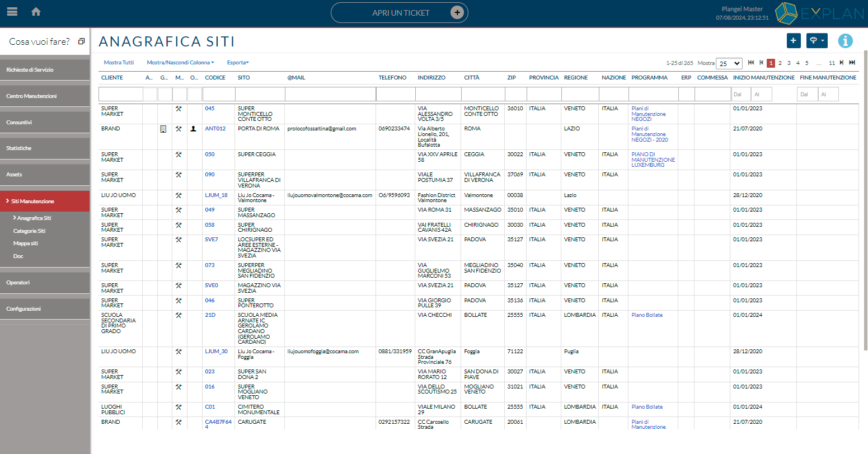The image size is (868, 454).
Task: Go to page 11
Action: (832, 63)
